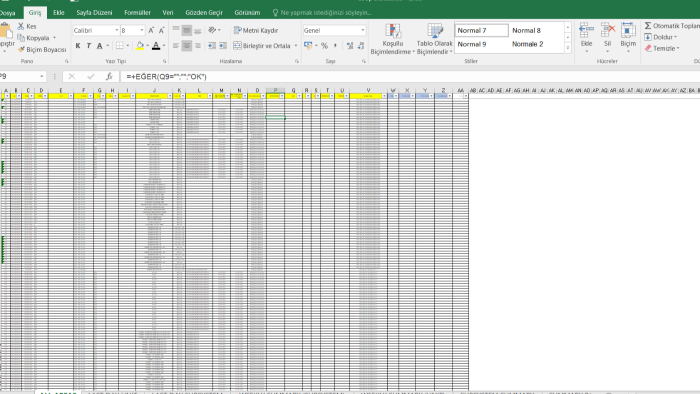The image size is (700, 394).
Task: Click the decrease indent icon
Action: pyautogui.click(x=212, y=46)
